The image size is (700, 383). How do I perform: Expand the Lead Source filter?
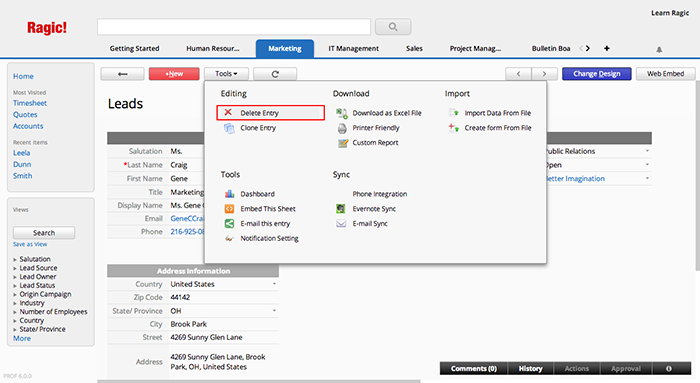pos(38,268)
